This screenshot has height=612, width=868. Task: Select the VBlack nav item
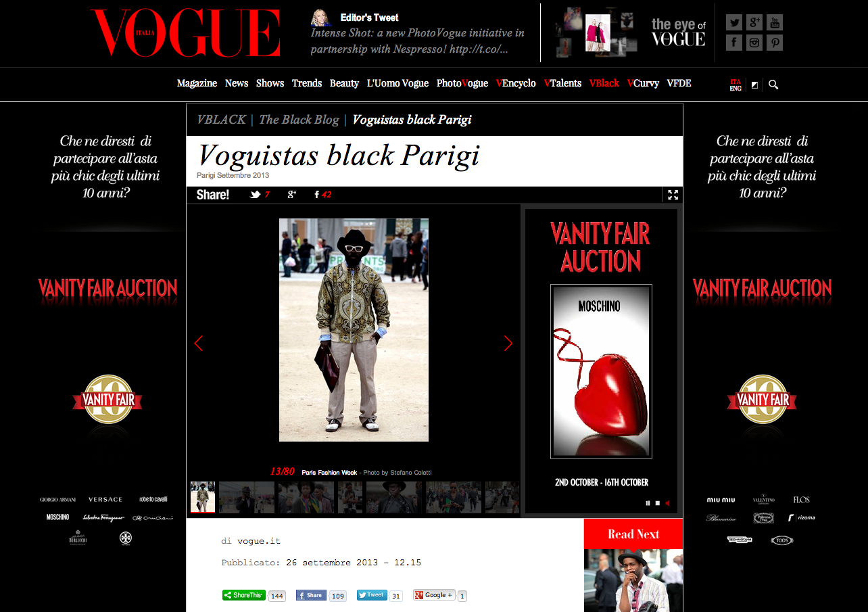coord(604,83)
